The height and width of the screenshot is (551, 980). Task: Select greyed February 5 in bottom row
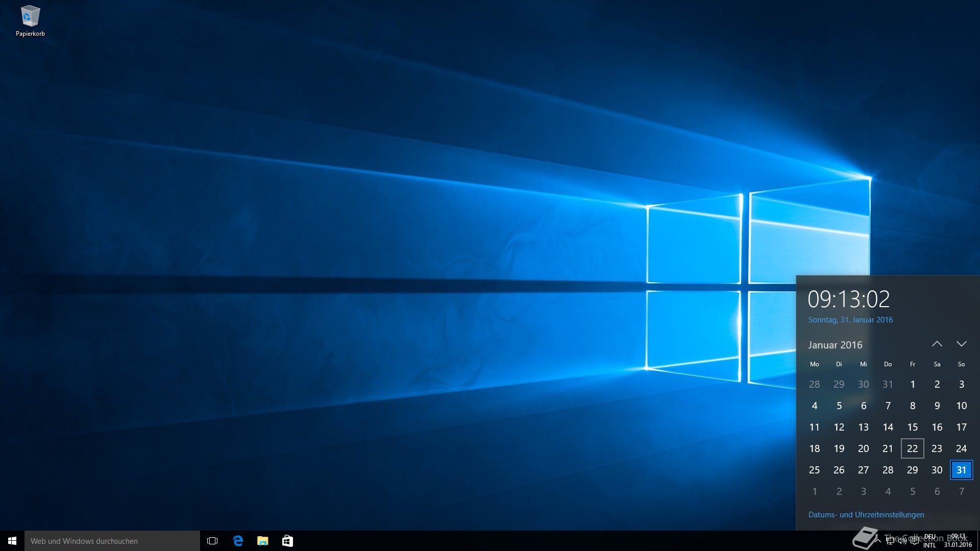(x=913, y=491)
